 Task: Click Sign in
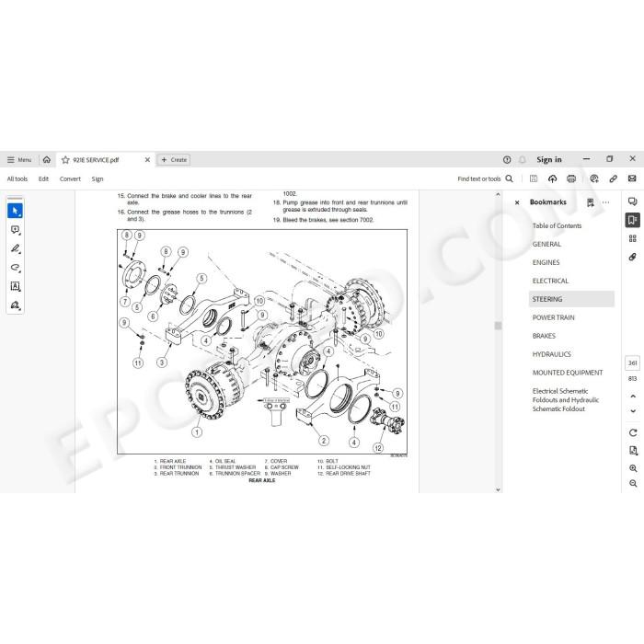[548, 160]
